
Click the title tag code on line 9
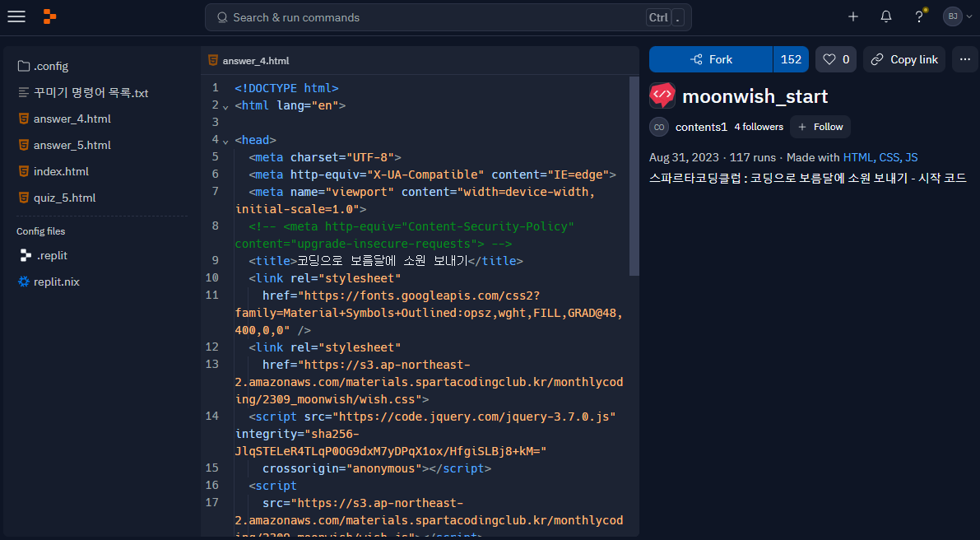pos(386,261)
